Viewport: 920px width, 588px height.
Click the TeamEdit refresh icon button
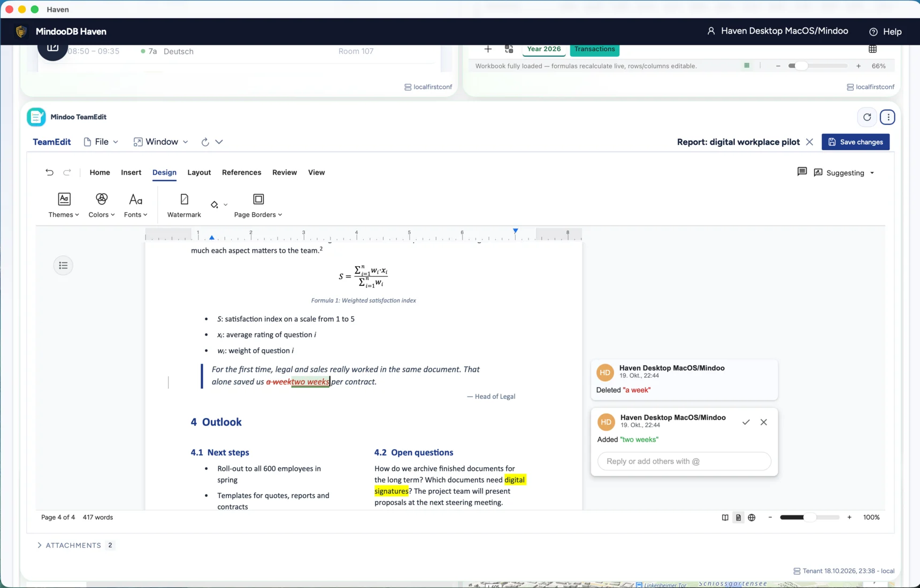pyautogui.click(x=867, y=117)
